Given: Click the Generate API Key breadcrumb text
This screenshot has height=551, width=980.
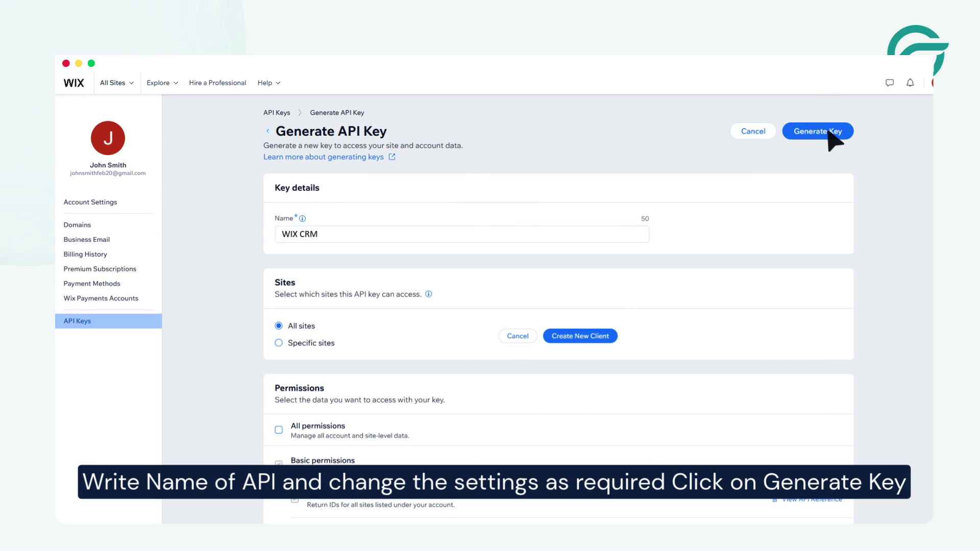Looking at the screenshot, I should point(337,113).
